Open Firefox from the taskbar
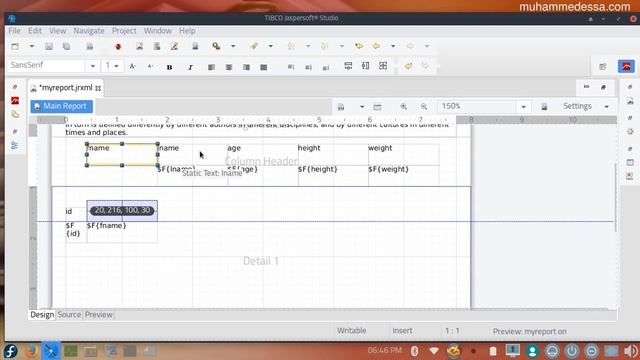This screenshot has height=360, width=640. tap(31, 351)
